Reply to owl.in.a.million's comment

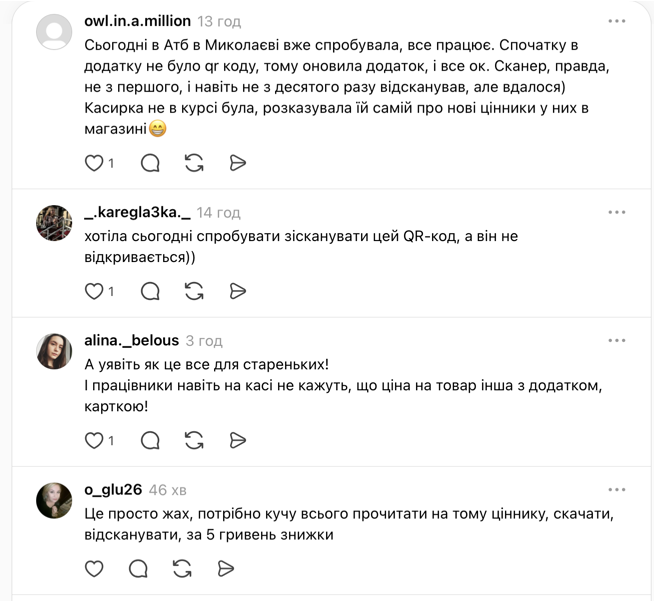pyautogui.click(x=150, y=163)
